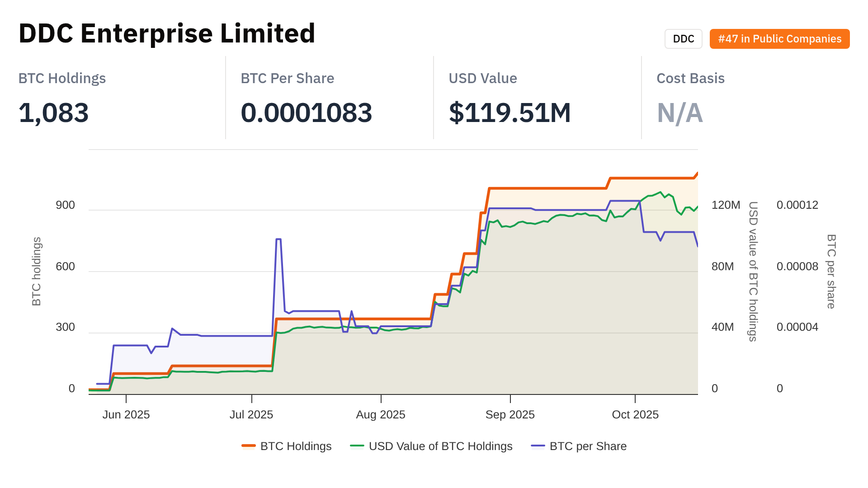Click the green USD Value legend swatch
Image resolution: width=868 pixels, height=488 pixels.
tap(357, 446)
